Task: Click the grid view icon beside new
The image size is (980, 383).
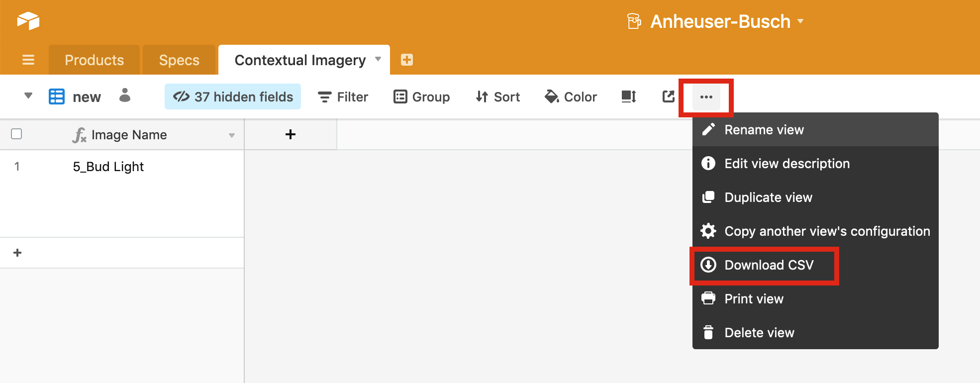Action: coord(57,96)
